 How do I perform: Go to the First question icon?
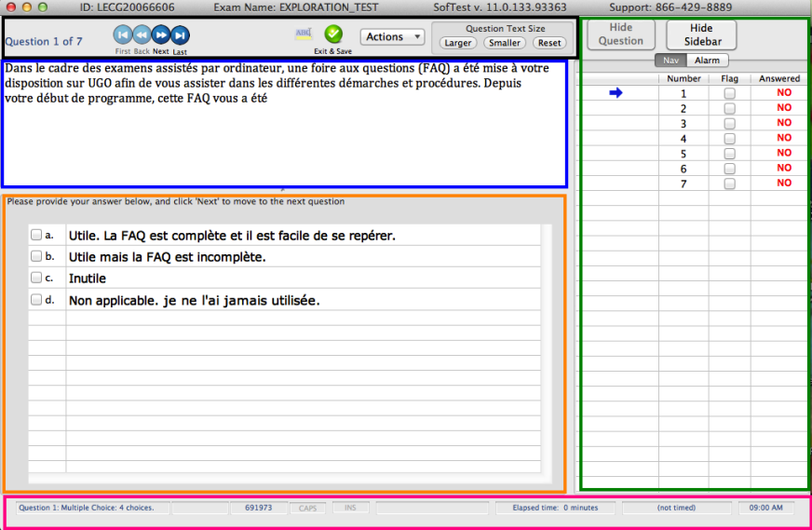[x=123, y=35]
